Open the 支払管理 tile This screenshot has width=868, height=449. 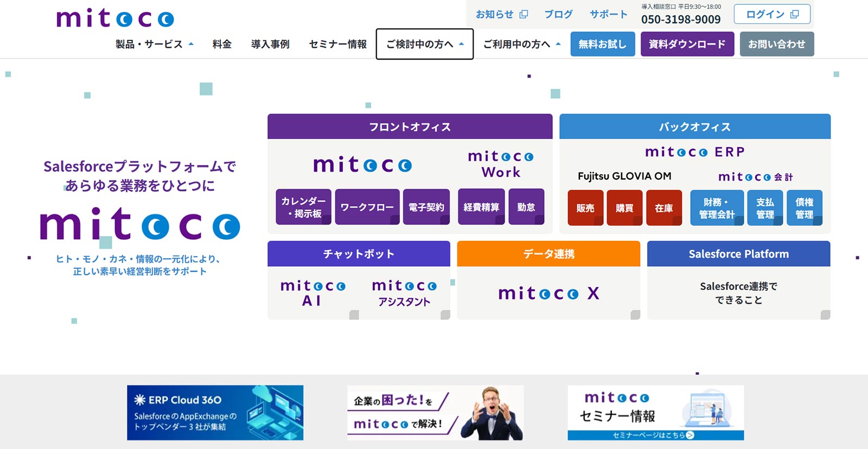tap(765, 208)
